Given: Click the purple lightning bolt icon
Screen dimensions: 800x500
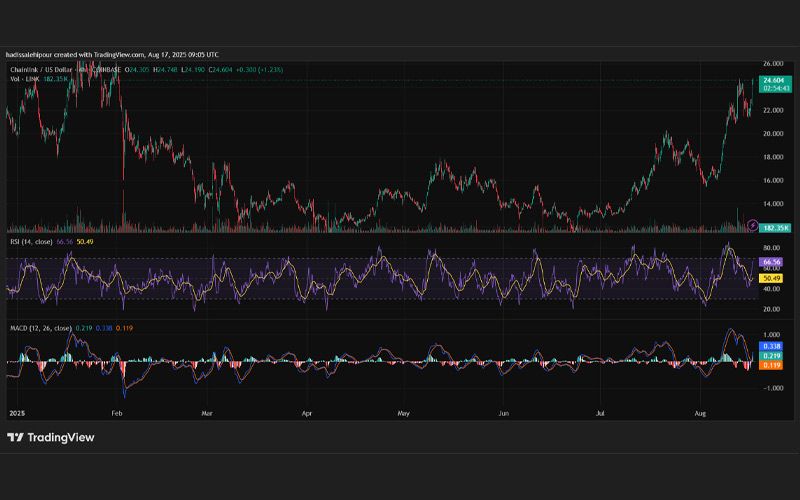Looking at the screenshot, I should click(x=752, y=225).
